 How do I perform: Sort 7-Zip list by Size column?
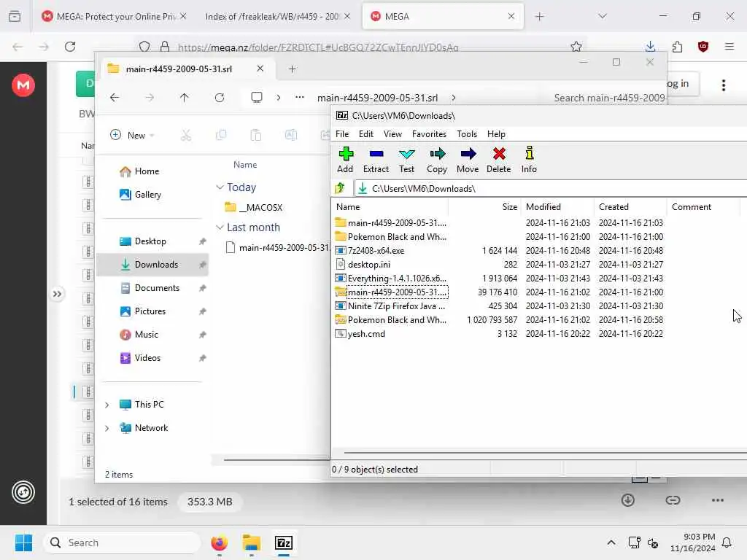[485, 207]
